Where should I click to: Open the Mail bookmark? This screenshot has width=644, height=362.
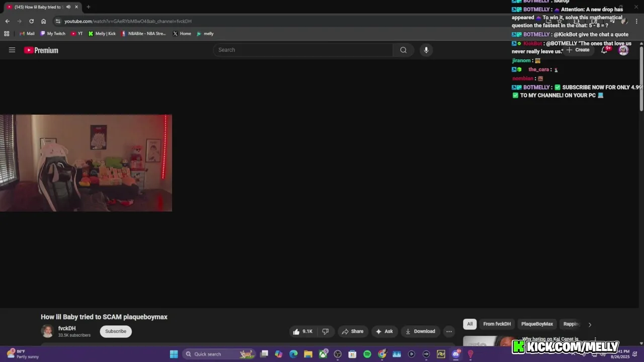27,34
